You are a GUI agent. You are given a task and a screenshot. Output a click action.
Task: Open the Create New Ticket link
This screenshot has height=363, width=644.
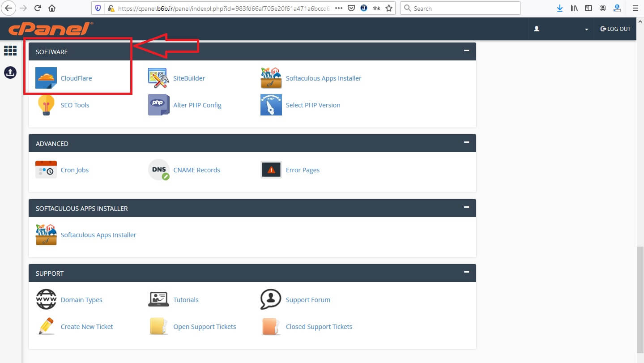point(87,327)
